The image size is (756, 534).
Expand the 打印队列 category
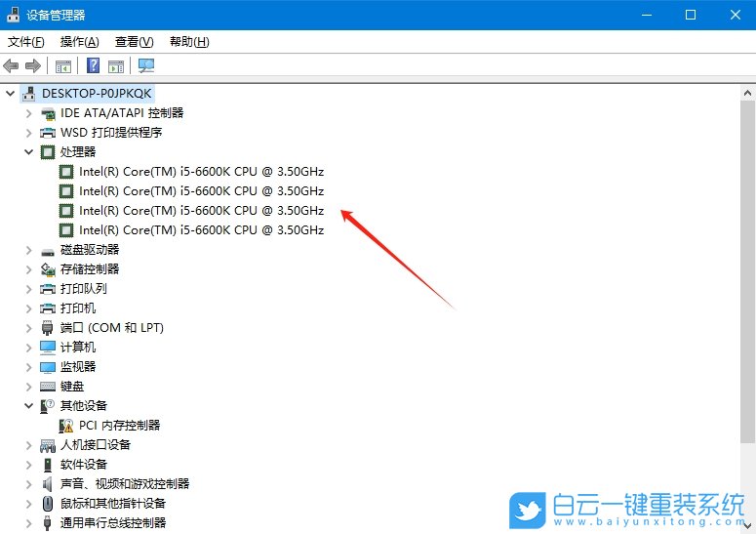[28, 289]
